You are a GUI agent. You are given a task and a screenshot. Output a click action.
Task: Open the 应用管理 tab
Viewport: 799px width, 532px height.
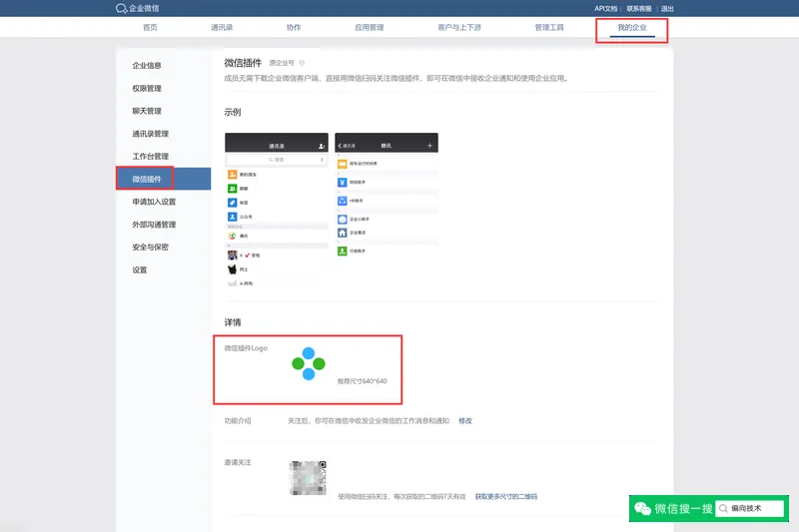pos(369,28)
